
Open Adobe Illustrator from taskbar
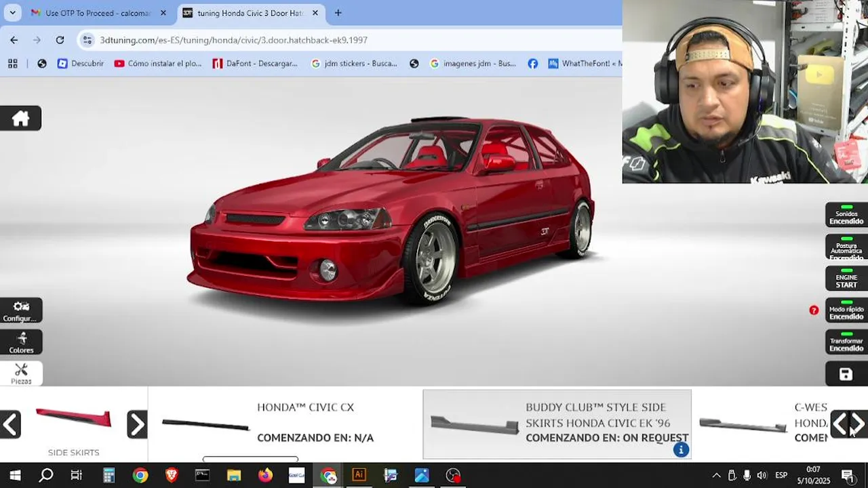click(x=359, y=475)
